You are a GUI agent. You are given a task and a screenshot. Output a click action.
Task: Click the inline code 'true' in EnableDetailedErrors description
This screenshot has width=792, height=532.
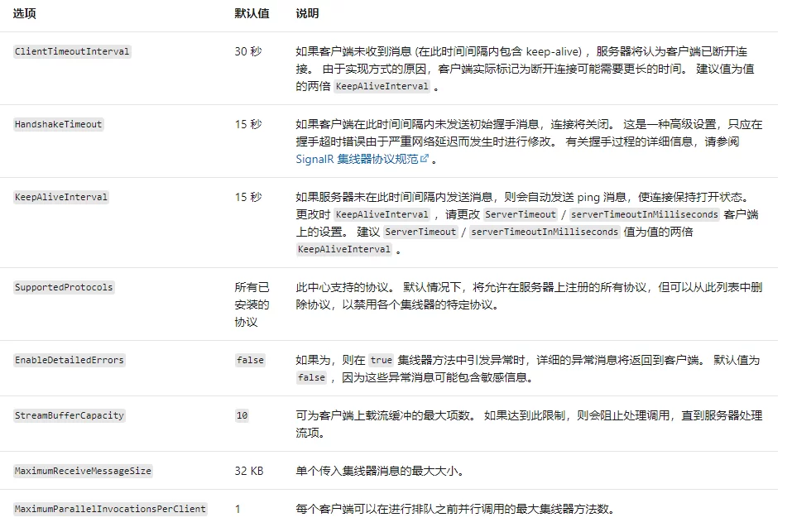[x=381, y=360]
